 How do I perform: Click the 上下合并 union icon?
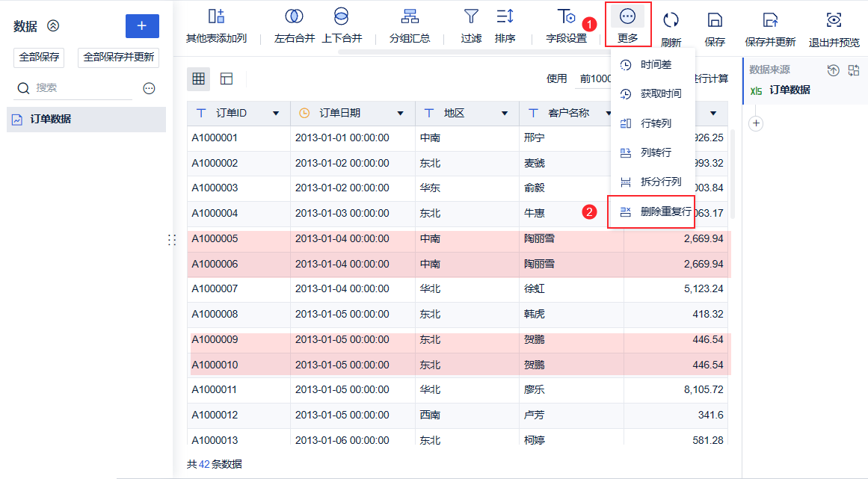click(x=342, y=16)
